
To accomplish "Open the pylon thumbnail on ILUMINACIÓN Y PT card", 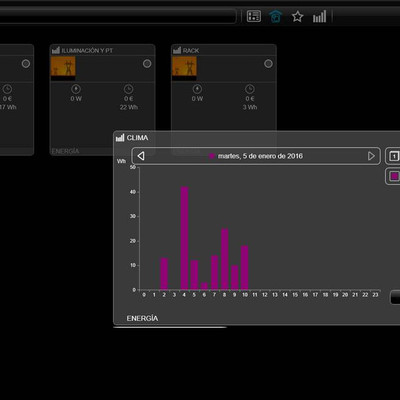I will (63, 68).
